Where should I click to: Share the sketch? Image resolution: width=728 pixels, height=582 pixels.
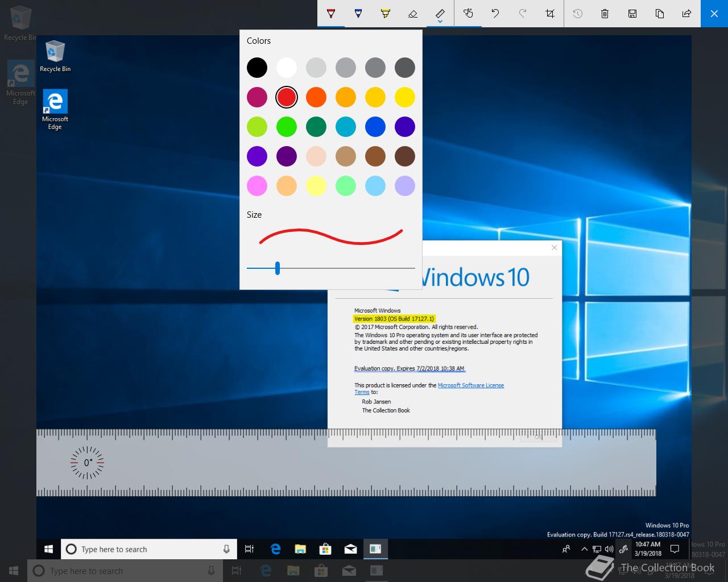(x=687, y=13)
